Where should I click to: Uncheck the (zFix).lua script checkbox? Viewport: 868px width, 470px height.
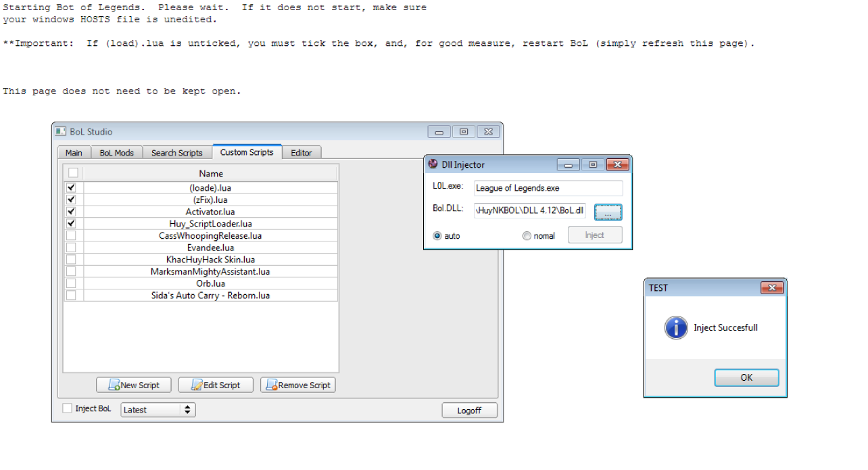[71, 200]
